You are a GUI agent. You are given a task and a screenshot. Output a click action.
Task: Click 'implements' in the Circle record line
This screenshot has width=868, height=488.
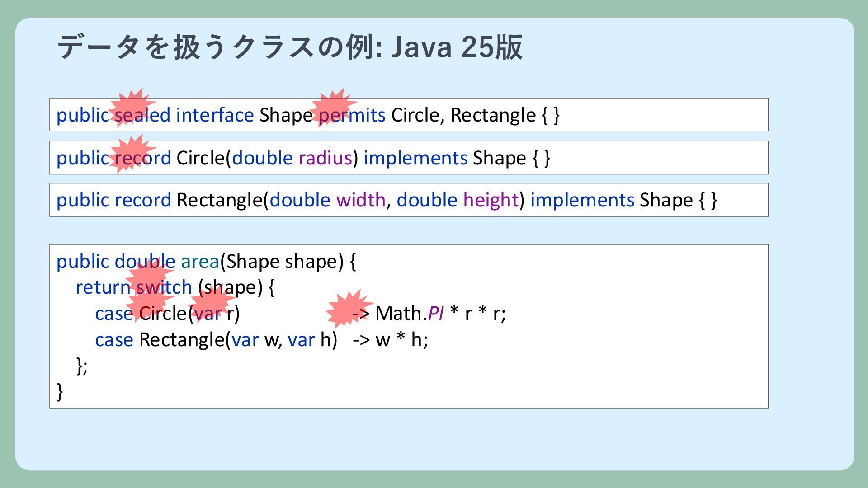click(x=415, y=158)
